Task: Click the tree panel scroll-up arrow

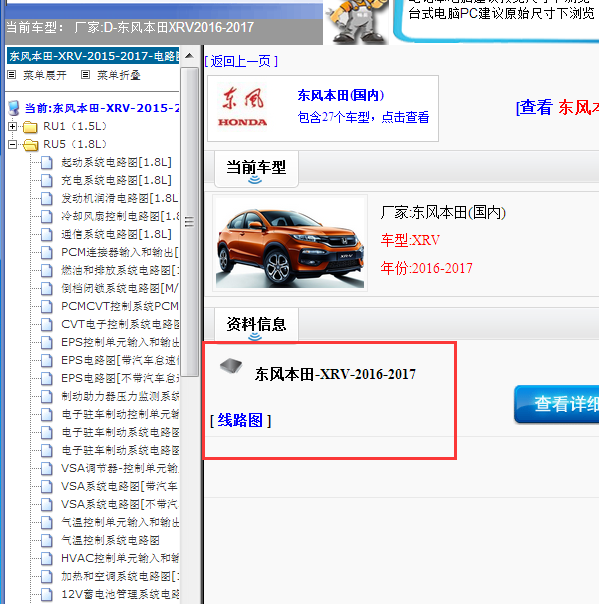Action: [189, 56]
